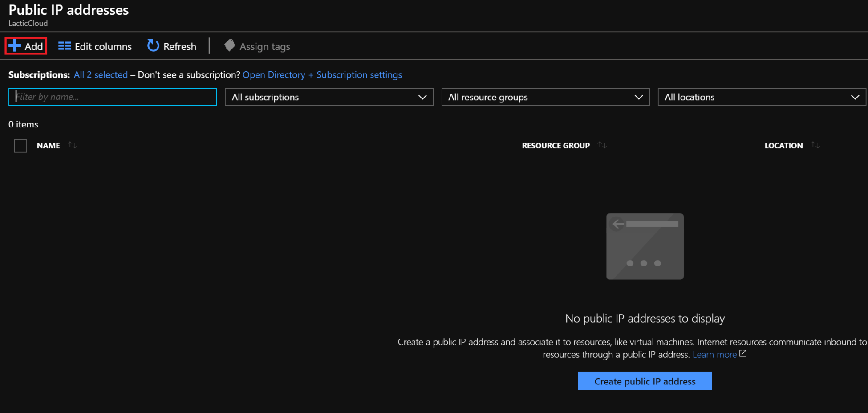Click the LacticCloud directory label
This screenshot has width=868, height=413.
(x=28, y=23)
